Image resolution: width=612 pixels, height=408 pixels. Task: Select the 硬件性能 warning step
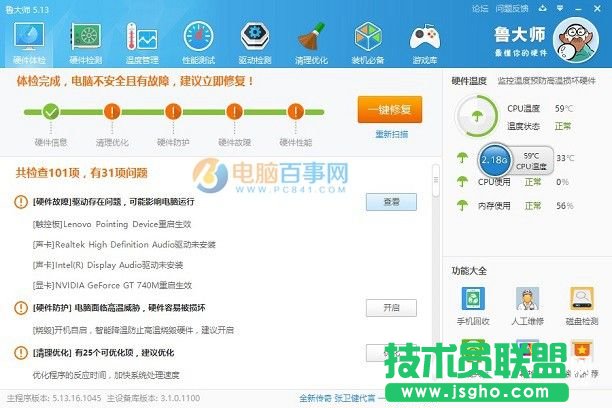coord(295,112)
